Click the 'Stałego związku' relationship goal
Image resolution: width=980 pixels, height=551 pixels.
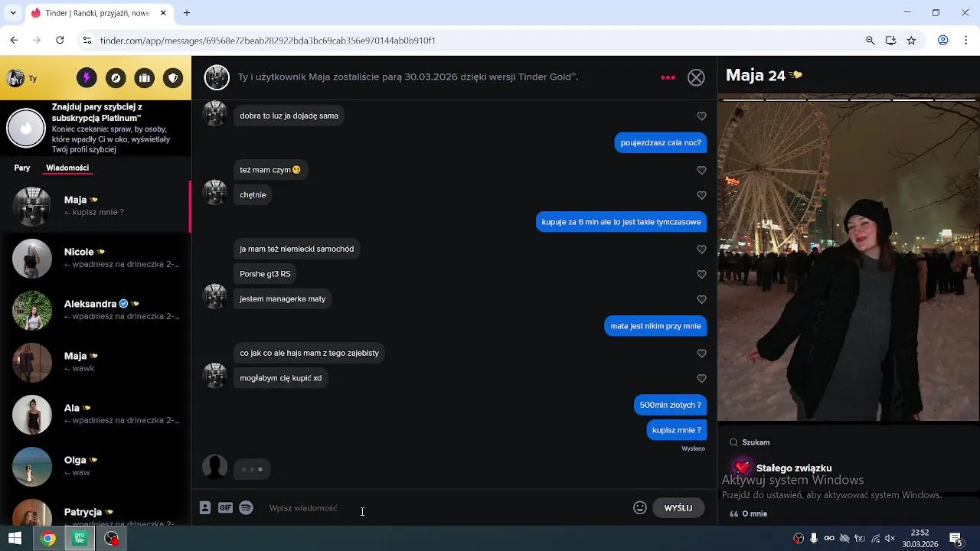click(794, 468)
